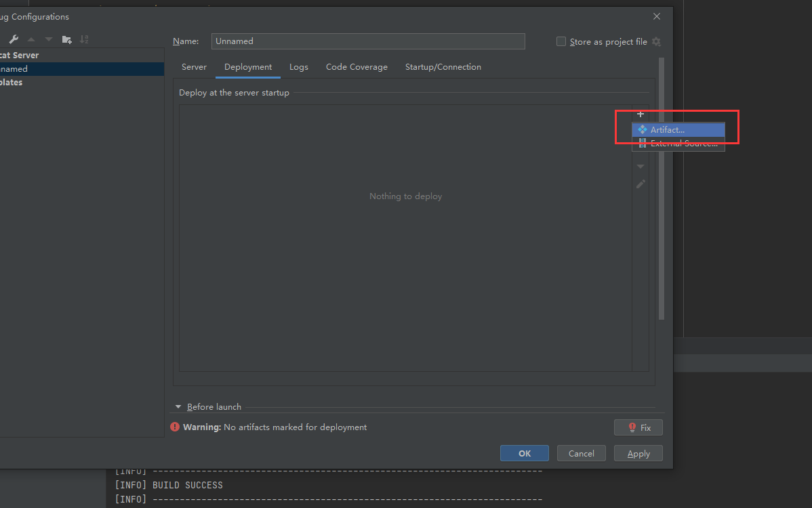Viewport: 812px width, 508px height.
Task: Choose External Source... from the popup
Action: tap(678, 144)
